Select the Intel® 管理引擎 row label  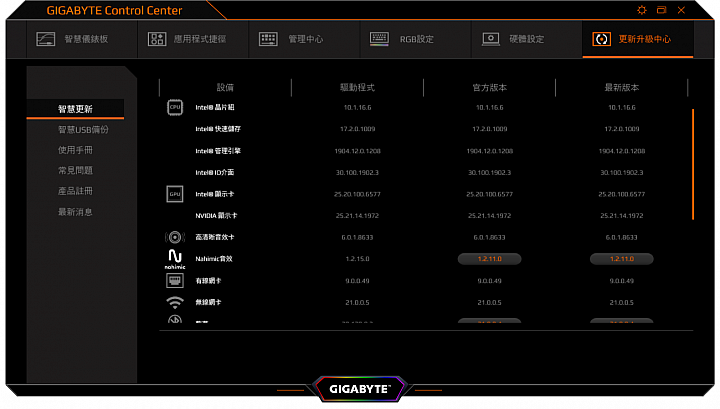218,151
